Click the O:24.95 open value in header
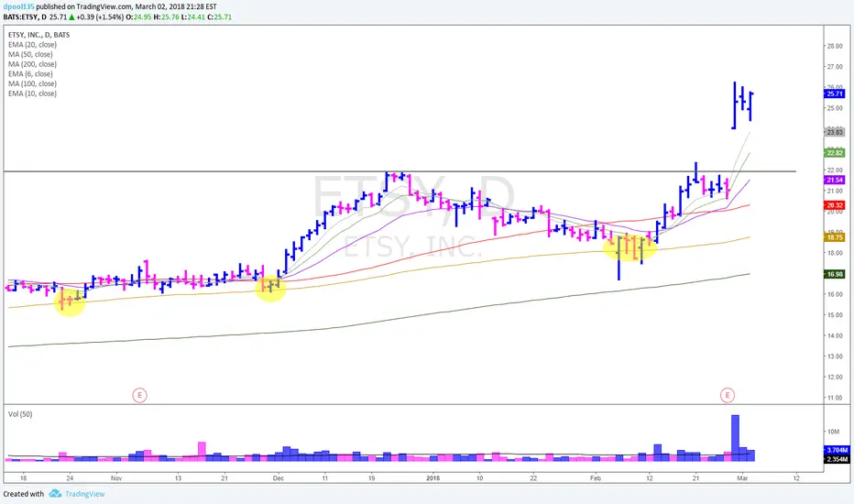Screen dimensions: 854x504 pos(138,16)
